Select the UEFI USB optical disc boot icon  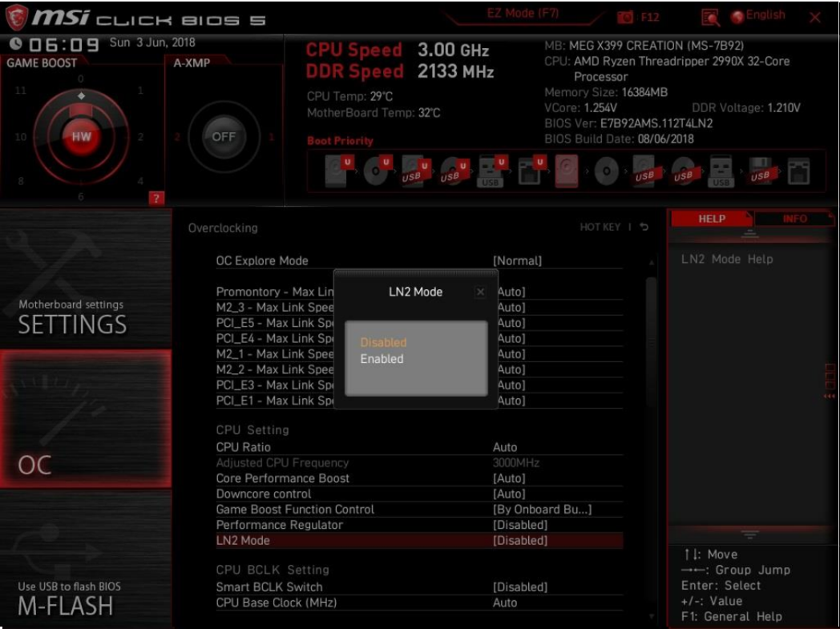tap(454, 170)
